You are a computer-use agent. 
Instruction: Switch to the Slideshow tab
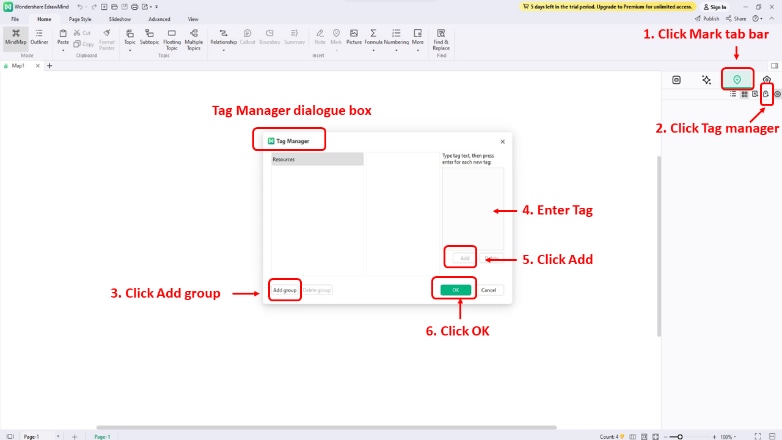[120, 19]
